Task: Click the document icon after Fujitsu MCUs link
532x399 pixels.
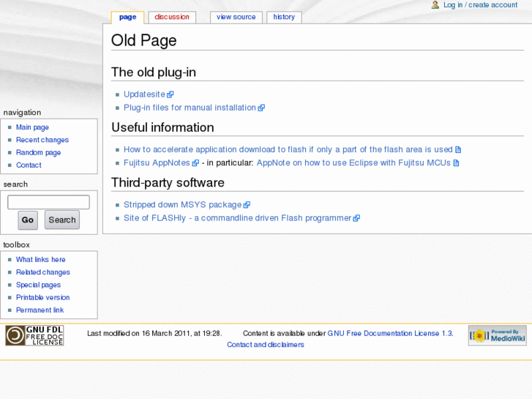Action: 457,163
